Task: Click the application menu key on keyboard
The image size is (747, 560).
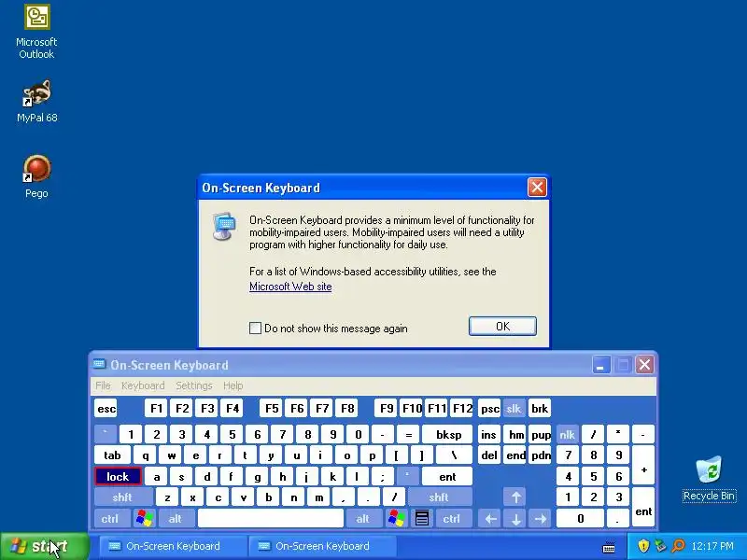Action: click(422, 518)
